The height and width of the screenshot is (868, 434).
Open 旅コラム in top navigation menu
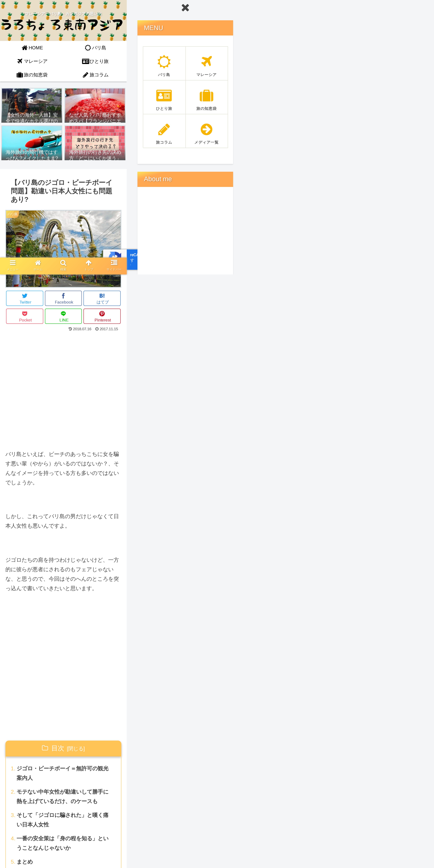95,75
